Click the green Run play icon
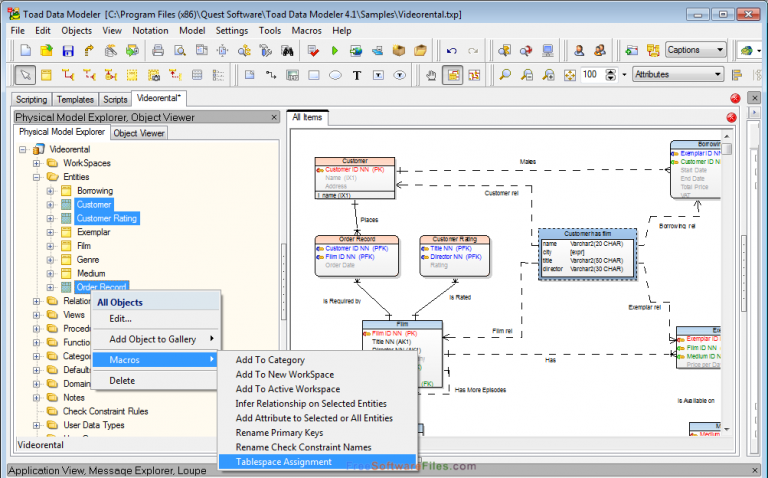 pos(335,50)
